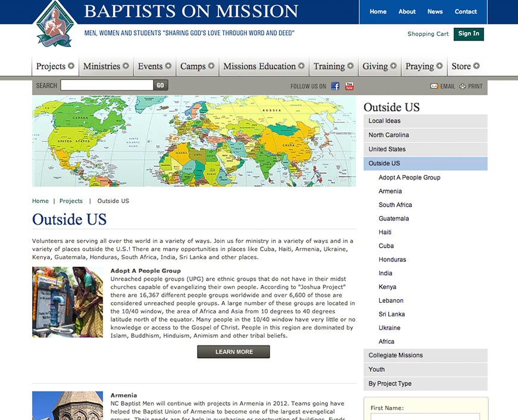
Task: Select United States in sidebar
Action: click(426, 150)
